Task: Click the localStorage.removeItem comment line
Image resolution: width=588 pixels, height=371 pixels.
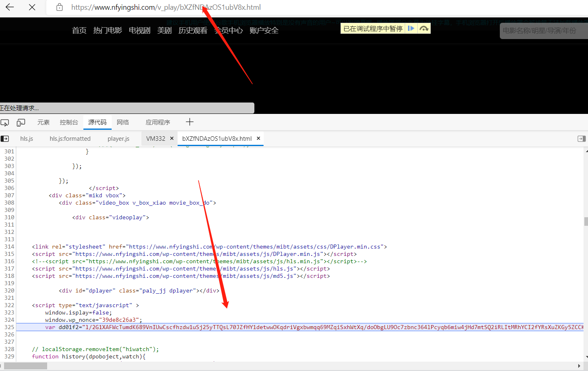Action: (95, 349)
